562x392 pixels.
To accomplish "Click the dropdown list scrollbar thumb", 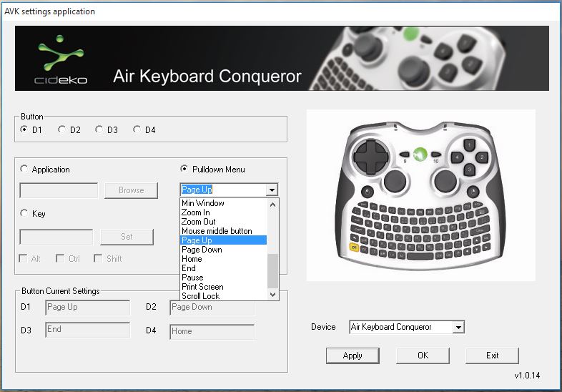I will 272,271.
